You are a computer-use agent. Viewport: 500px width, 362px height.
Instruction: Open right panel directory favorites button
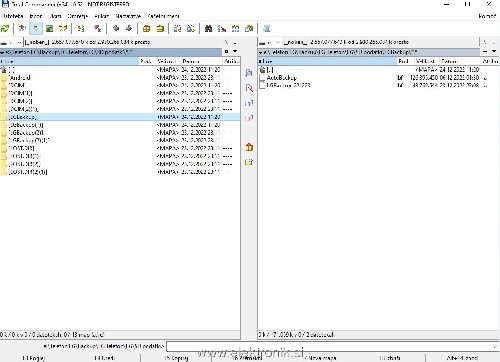pos(485,51)
